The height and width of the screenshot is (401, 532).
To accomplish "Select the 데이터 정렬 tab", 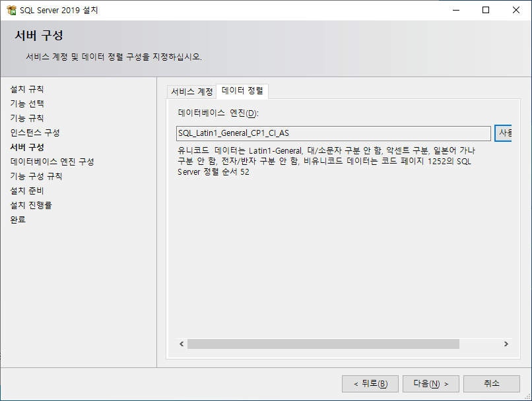I will [x=242, y=91].
